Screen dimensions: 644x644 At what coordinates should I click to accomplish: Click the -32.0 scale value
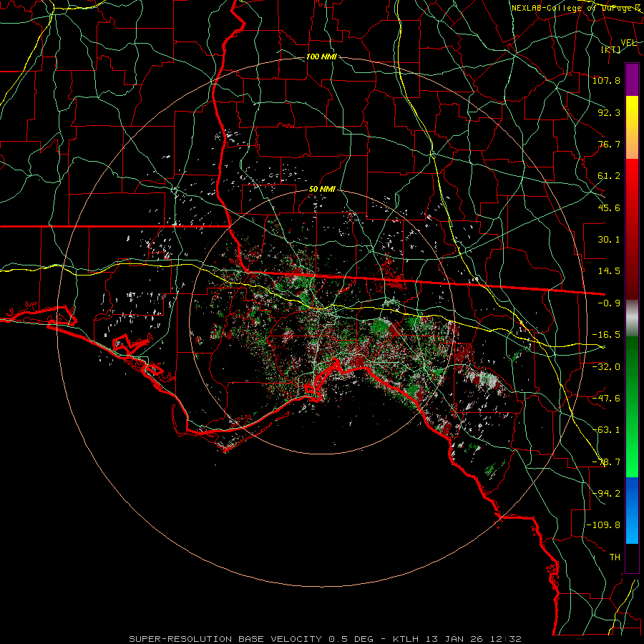click(x=606, y=366)
